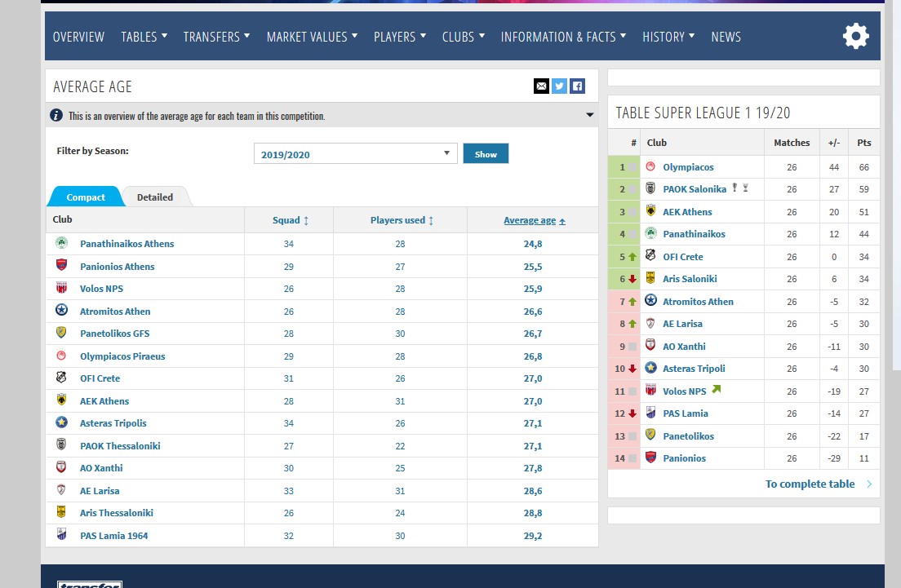This screenshot has height=588, width=901.
Task: Open the Transfers dropdown menu
Action: [x=216, y=37]
